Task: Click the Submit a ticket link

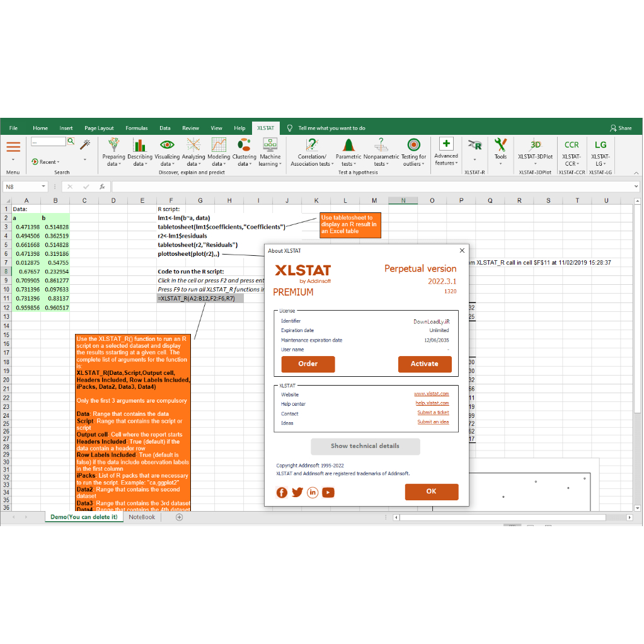Action: tap(433, 413)
